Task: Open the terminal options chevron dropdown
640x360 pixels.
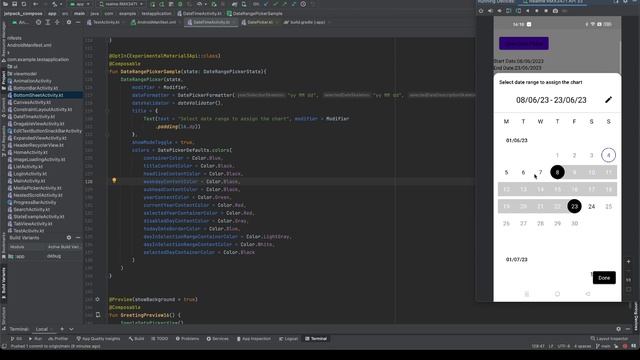Action: 71,329
